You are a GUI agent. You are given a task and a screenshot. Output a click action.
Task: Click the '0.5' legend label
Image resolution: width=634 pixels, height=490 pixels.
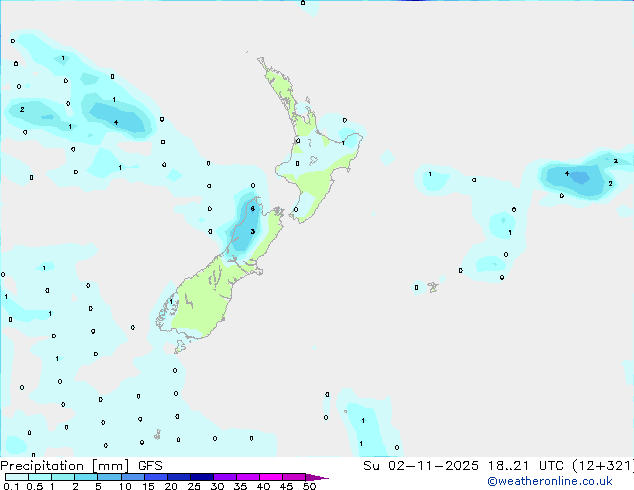point(35,486)
